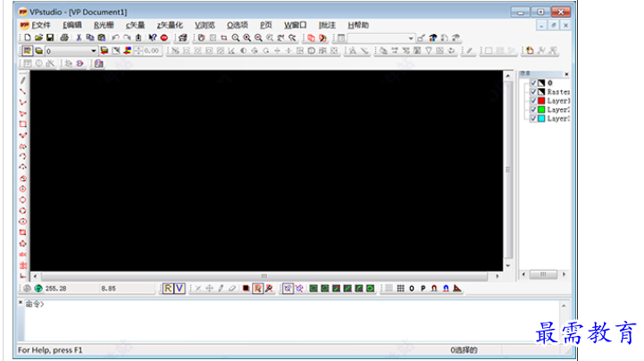
Task: Click the red Stop icon
Action: click(164, 38)
